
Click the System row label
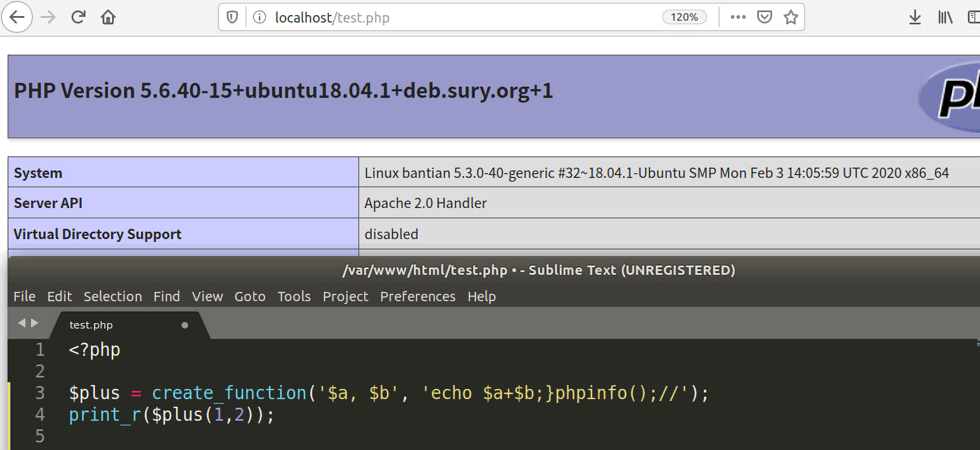click(x=38, y=173)
